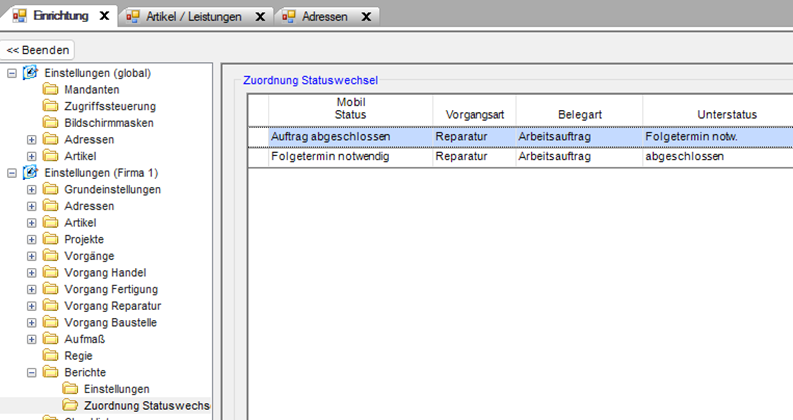Screen dimensions: 793x420
Task: Click the << Beenden button
Action: point(39,49)
